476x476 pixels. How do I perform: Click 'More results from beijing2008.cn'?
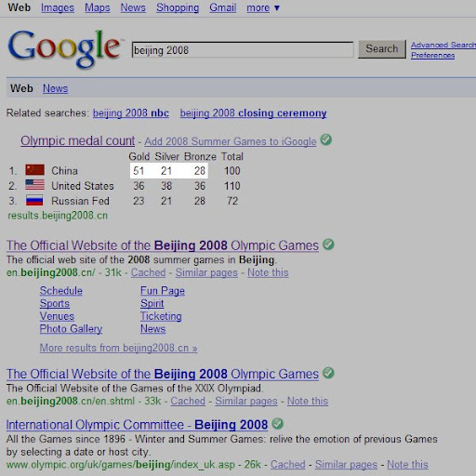point(118,348)
